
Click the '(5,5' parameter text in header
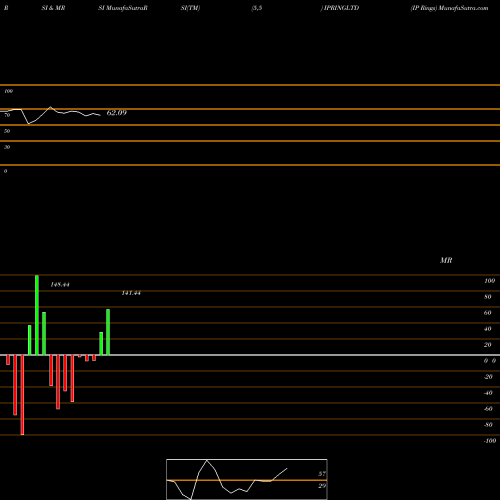(257, 8)
